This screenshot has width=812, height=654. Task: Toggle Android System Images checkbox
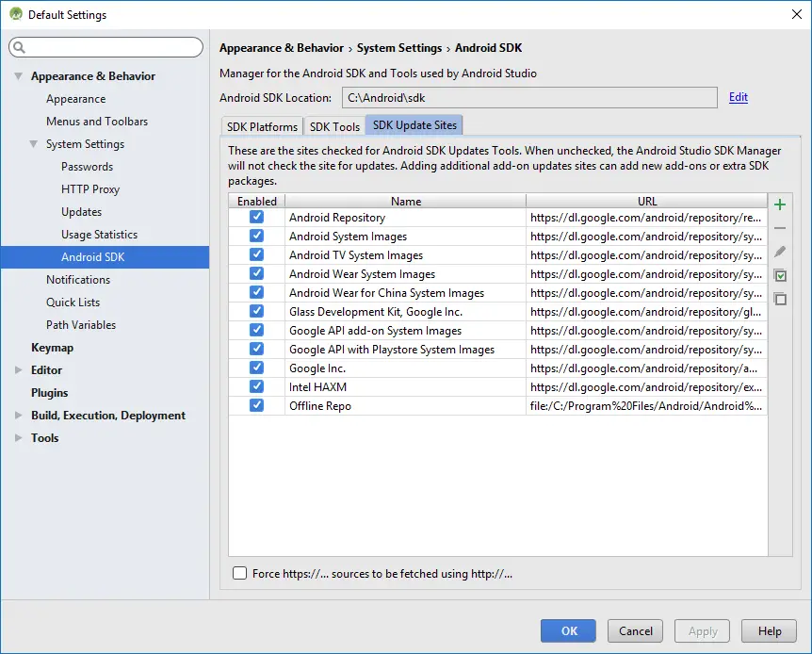pyautogui.click(x=256, y=236)
